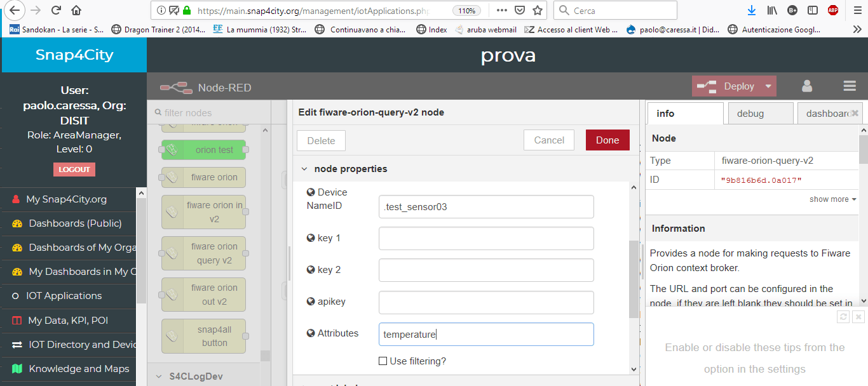Image resolution: width=868 pixels, height=386 pixels.
Task: Click the Cerca browser search box
Action: (615, 11)
